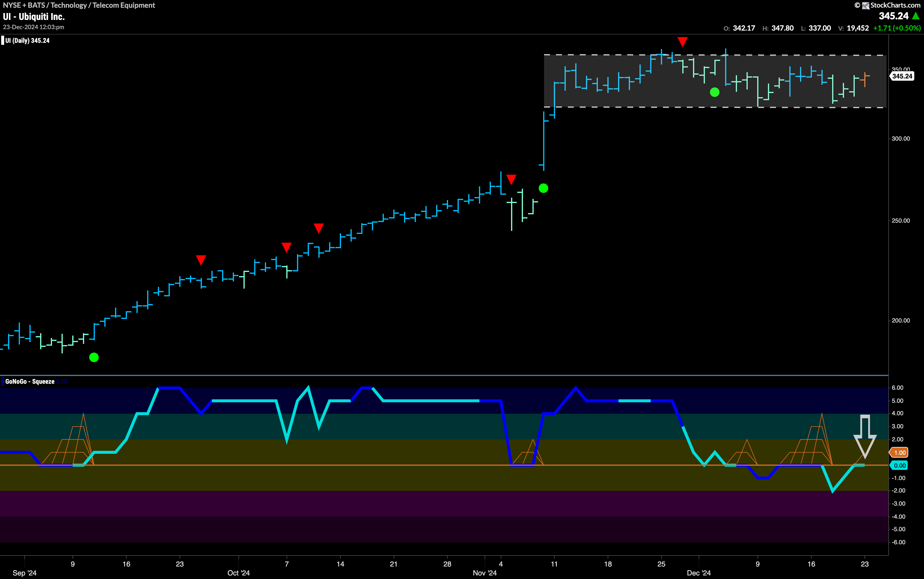Click the cyan 0.00 oscillator value tag
The height and width of the screenshot is (579, 924).
[899, 466]
